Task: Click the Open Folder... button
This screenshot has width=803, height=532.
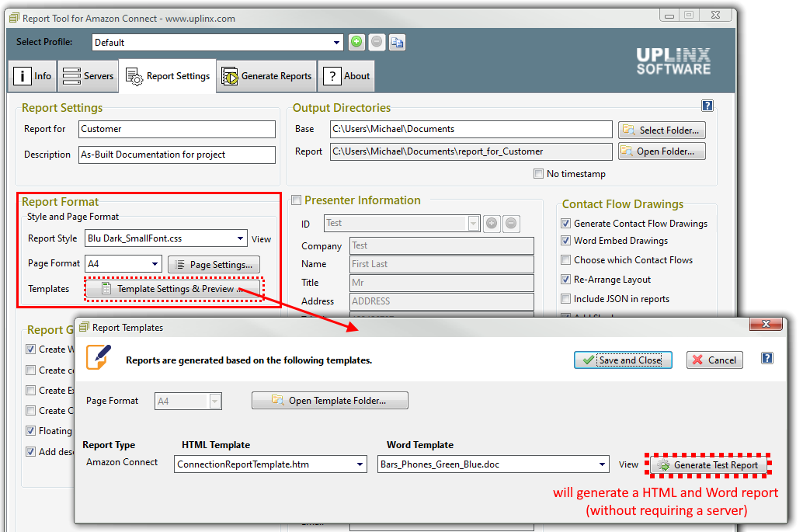Action: [662, 151]
